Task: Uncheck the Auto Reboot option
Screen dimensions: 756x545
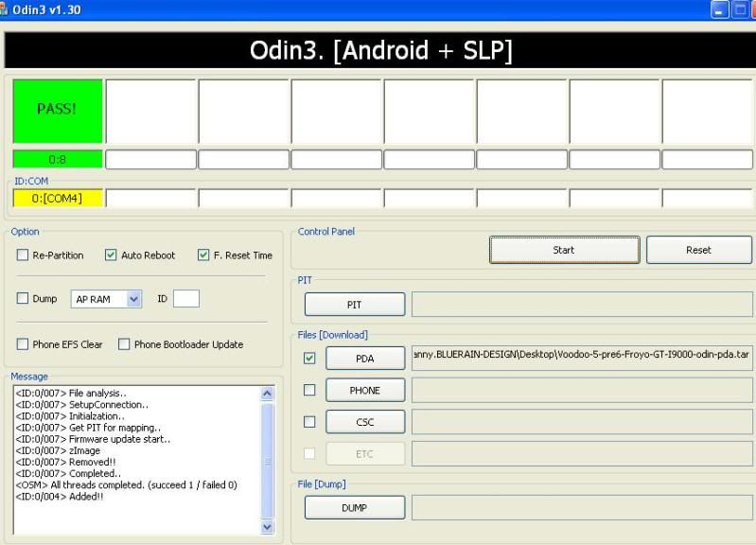Action: 111,255
